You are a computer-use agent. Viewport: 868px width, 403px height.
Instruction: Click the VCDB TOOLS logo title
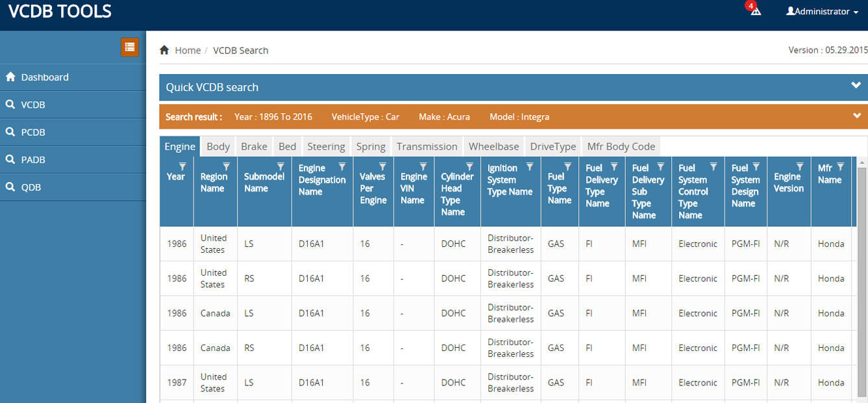[60, 12]
